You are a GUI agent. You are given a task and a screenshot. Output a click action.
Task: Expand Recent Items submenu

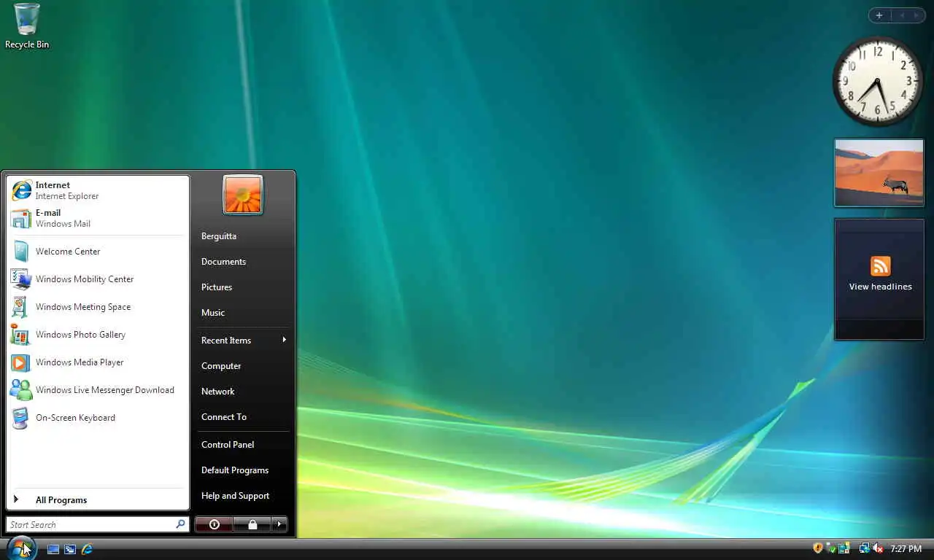pos(244,341)
